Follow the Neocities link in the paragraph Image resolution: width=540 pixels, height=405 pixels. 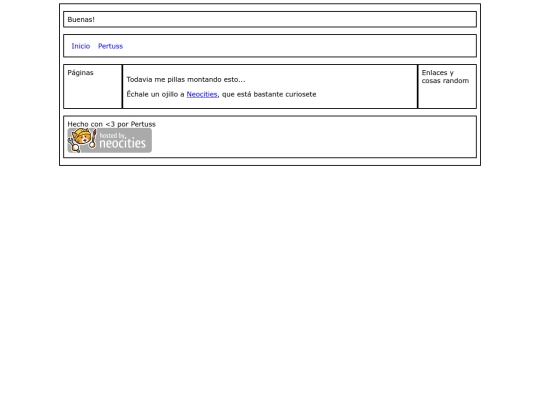202,94
